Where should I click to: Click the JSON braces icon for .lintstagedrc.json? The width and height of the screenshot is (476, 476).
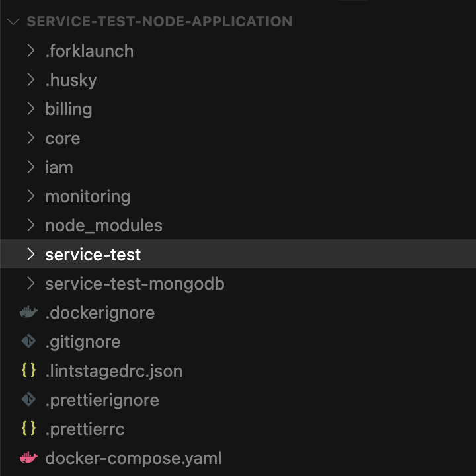tap(28, 371)
